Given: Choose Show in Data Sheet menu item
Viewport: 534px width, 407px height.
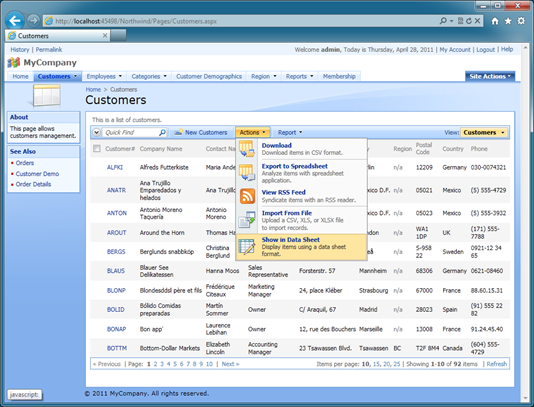Looking at the screenshot, I should 302,247.
